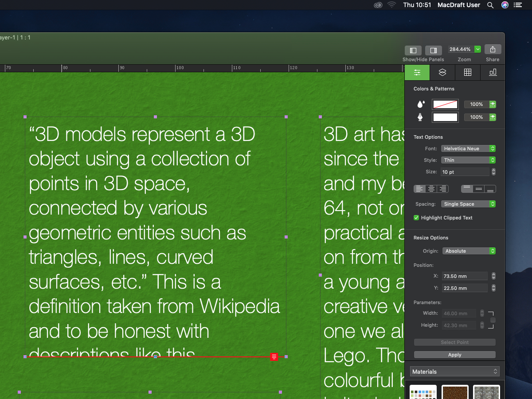Click the white fill color swatch
532x399 pixels.
(445, 117)
